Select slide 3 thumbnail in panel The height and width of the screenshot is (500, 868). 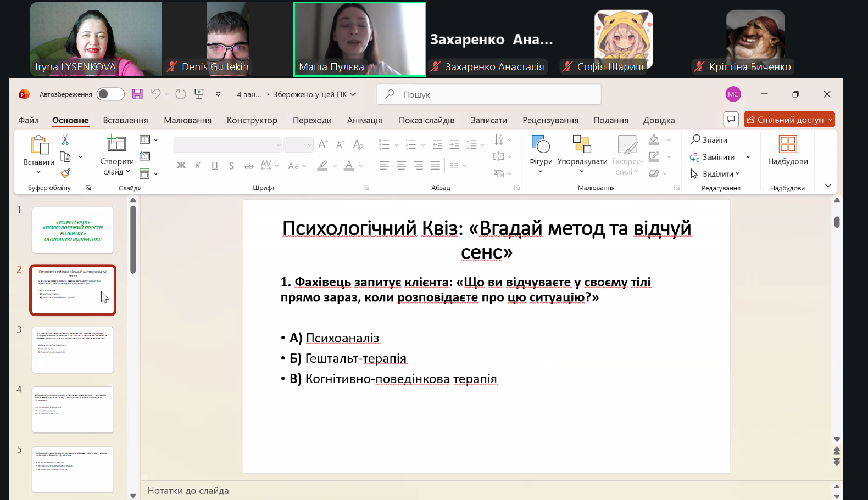[73, 350]
